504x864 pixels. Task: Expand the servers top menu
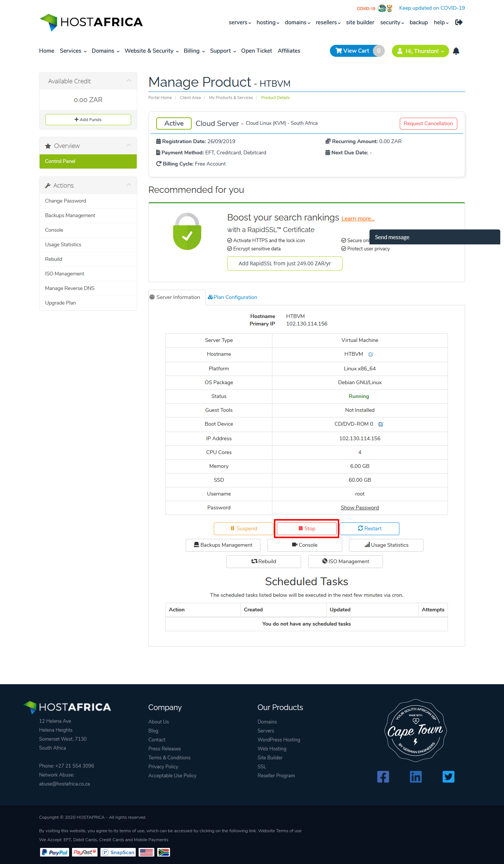pos(240,22)
